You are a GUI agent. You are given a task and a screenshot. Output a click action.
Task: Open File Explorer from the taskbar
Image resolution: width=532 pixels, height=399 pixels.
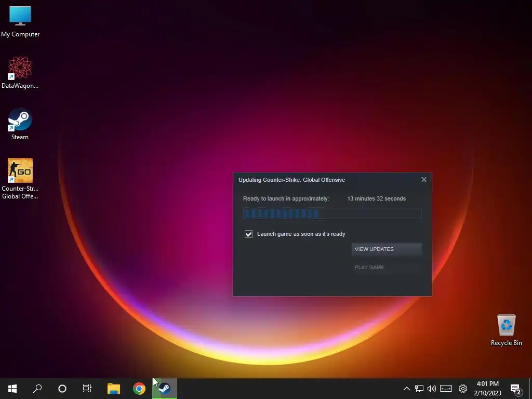pyautogui.click(x=114, y=389)
